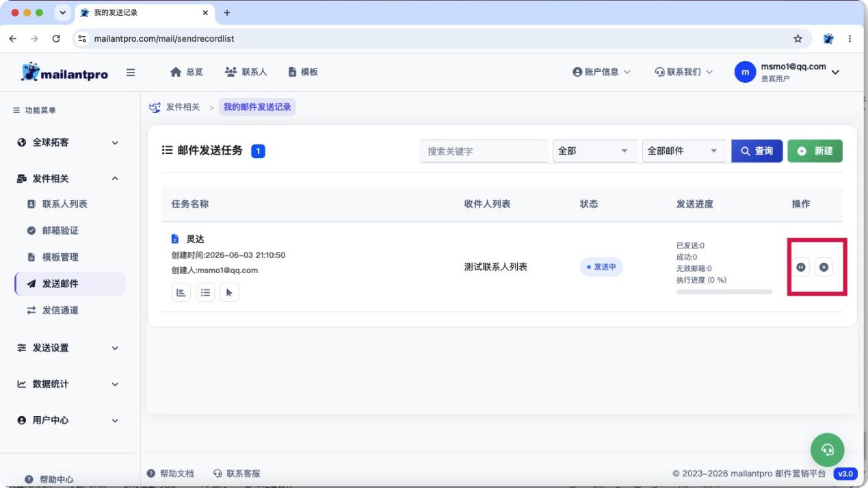This screenshot has width=868, height=488.
Task: Expand the 数据统计 sidebar section
Action: point(69,384)
